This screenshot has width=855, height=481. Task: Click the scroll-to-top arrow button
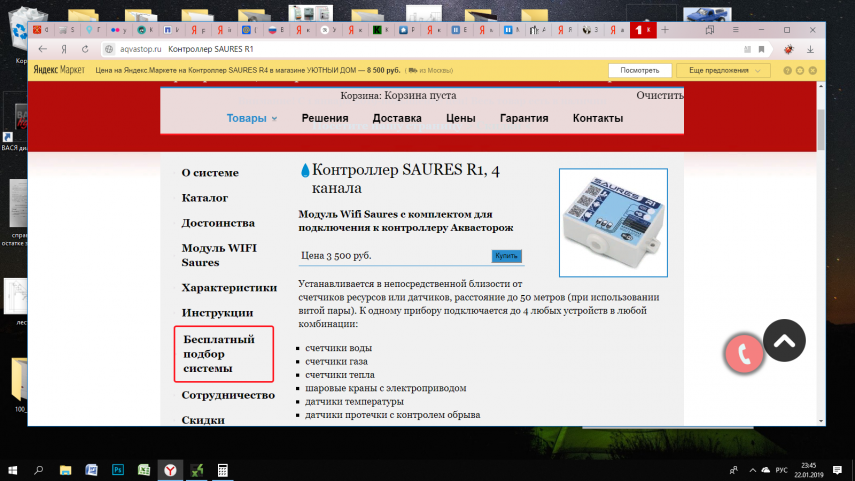point(784,341)
